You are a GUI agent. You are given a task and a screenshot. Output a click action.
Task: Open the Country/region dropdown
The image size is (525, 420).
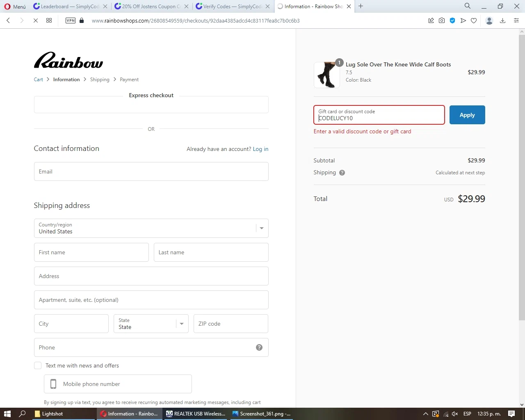pyautogui.click(x=151, y=228)
